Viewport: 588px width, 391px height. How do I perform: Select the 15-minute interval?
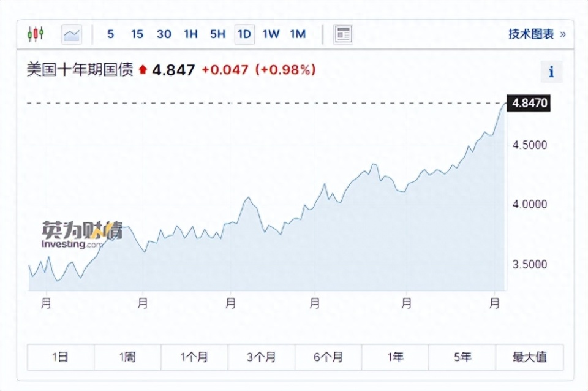137,34
